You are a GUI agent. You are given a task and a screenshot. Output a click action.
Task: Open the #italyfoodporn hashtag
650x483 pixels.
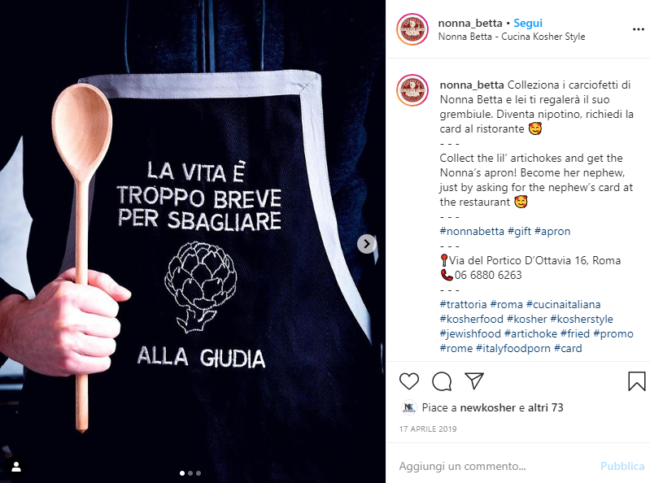[513, 348]
